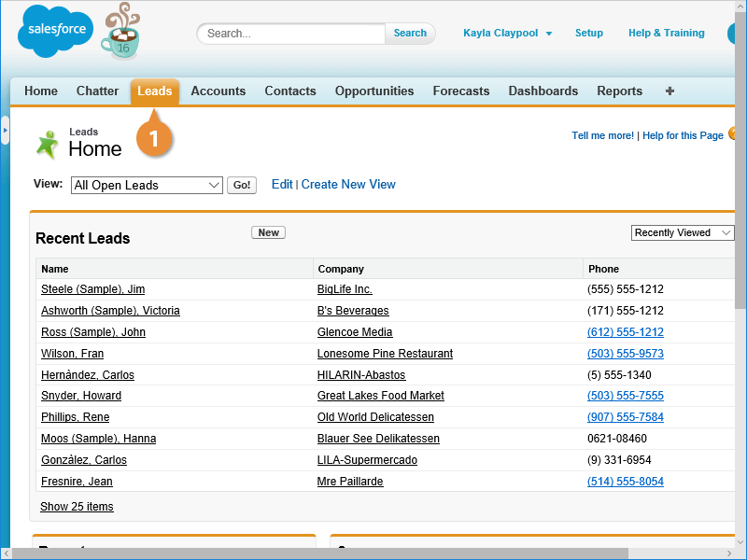Open the Reports tab
Viewport: 747px width, 560px height.
(620, 91)
